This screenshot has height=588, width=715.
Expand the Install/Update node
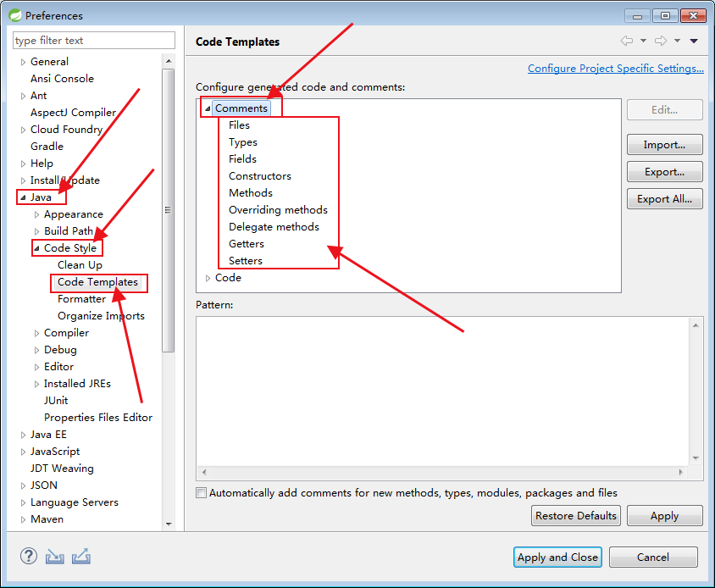(x=23, y=180)
